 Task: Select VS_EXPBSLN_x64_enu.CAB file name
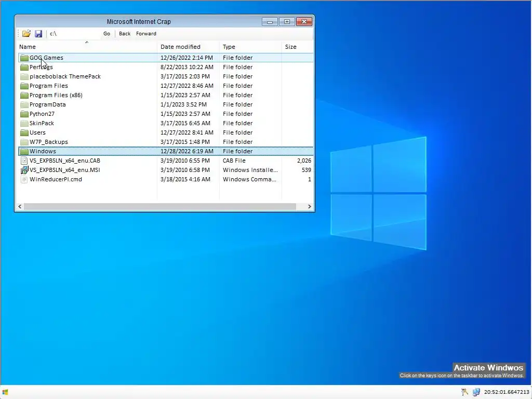coord(65,161)
